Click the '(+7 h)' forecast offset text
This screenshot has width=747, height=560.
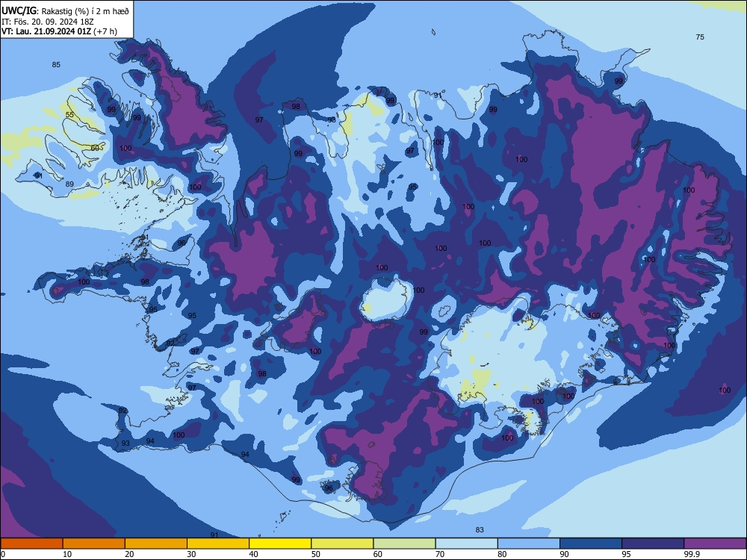tap(105, 31)
